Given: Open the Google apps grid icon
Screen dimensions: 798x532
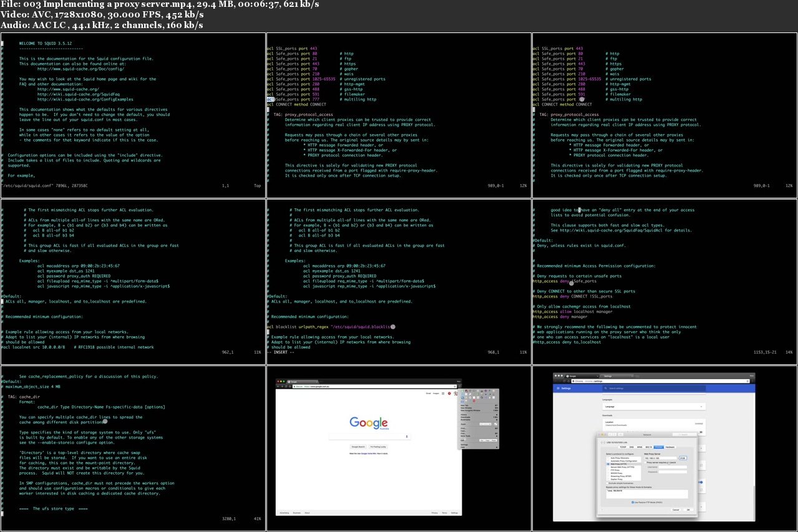Looking at the screenshot, I should coord(444,393).
